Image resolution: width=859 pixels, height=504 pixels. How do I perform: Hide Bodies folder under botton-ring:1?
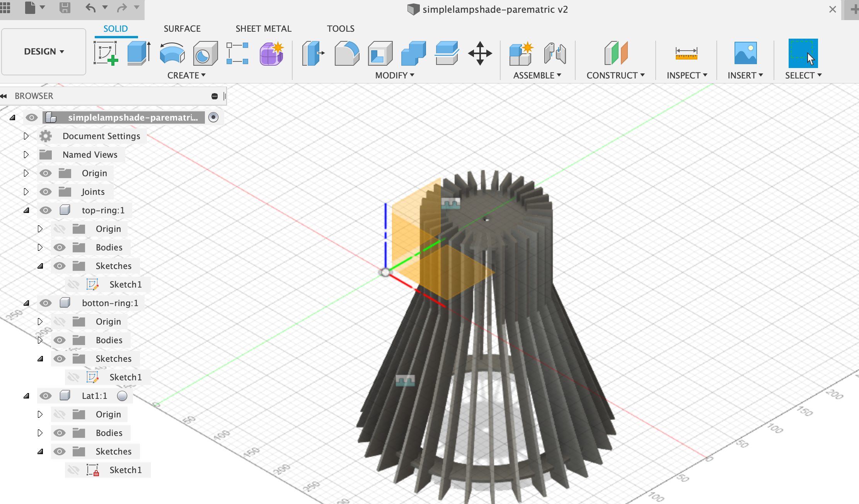(x=60, y=340)
